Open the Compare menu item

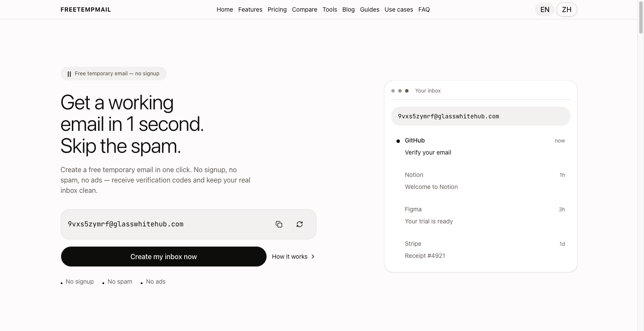[304, 9]
